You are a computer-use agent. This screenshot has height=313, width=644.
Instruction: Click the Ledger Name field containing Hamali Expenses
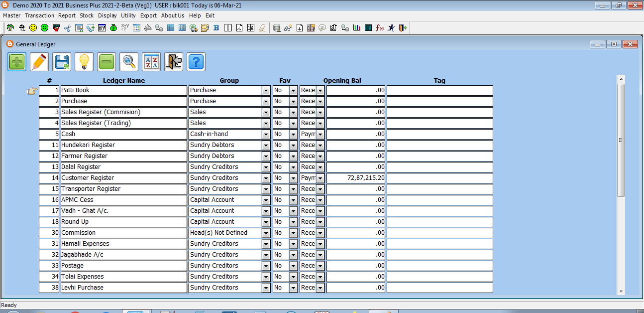coord(123,244)
